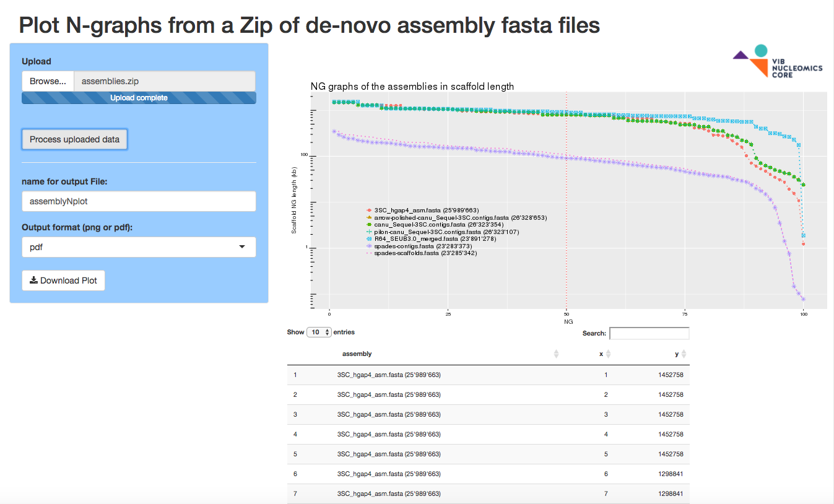
Task: Click table row 6 assembly cell
Action: pyautogui.click(x=388, y=474)
